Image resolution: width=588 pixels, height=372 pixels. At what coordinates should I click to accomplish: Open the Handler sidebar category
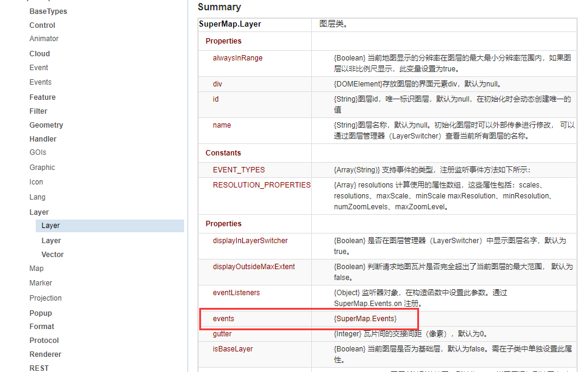(43, 139)
